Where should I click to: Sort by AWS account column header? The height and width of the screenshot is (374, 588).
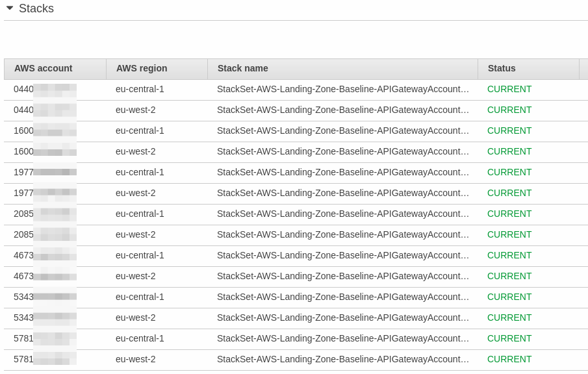pos(44,68)
